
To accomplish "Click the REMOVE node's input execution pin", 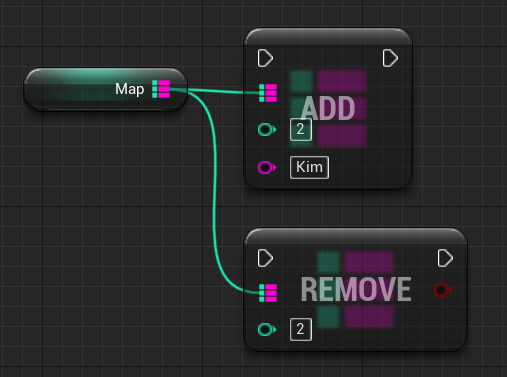I will 265,258.
